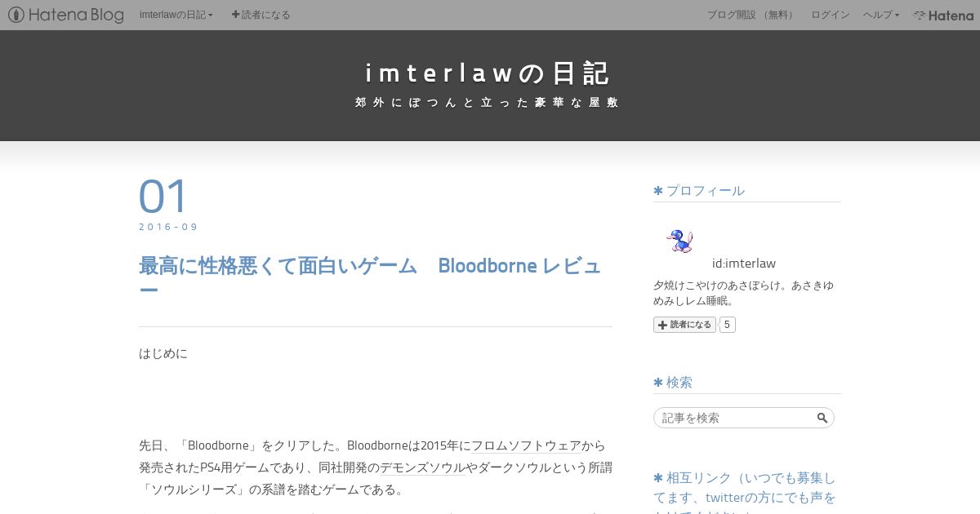Open the 2016-09 archive link
980x514 pixels.
168,227
